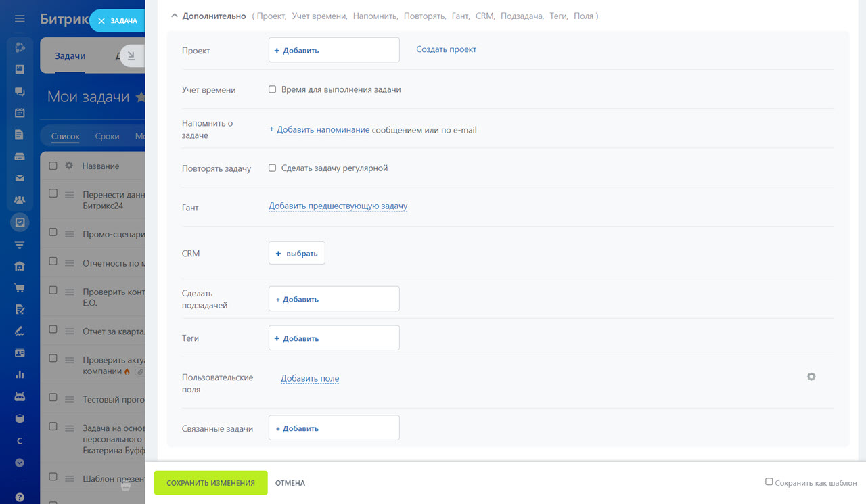866x504 pixels.
Task: Open the calendar icon in left sidebar
Action: pyautogui.click(x=20, y=113)
